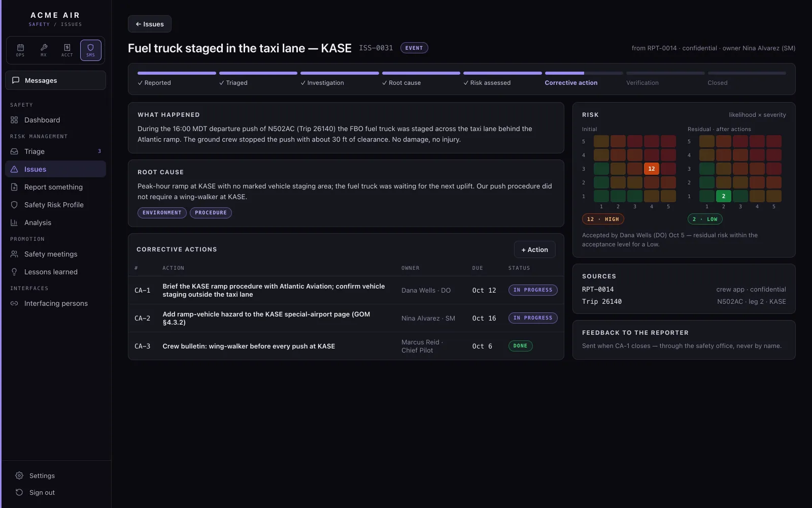Go to the Dashboard page

pos(56,120)
